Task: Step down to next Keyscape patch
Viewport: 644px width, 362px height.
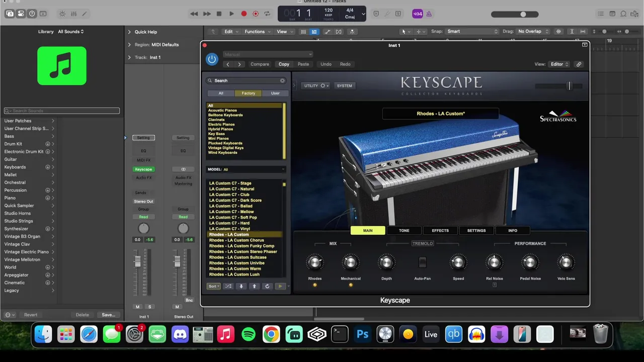Action: 241,286
